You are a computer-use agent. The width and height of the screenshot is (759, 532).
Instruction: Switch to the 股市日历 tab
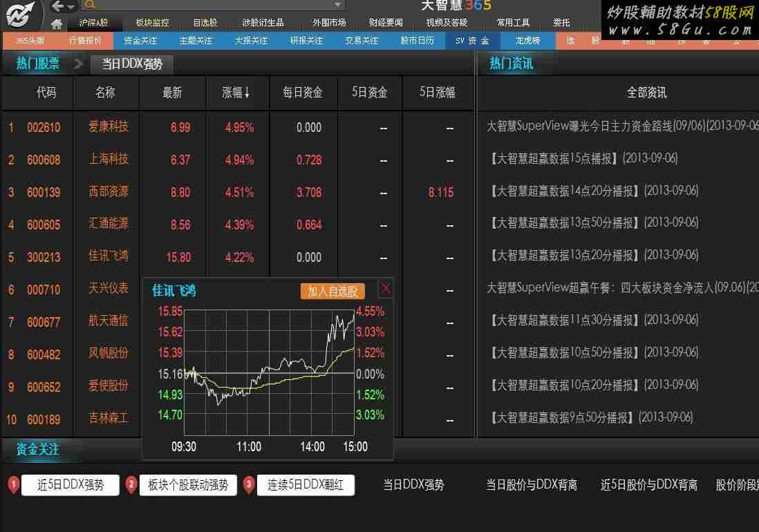coord(418,41)
